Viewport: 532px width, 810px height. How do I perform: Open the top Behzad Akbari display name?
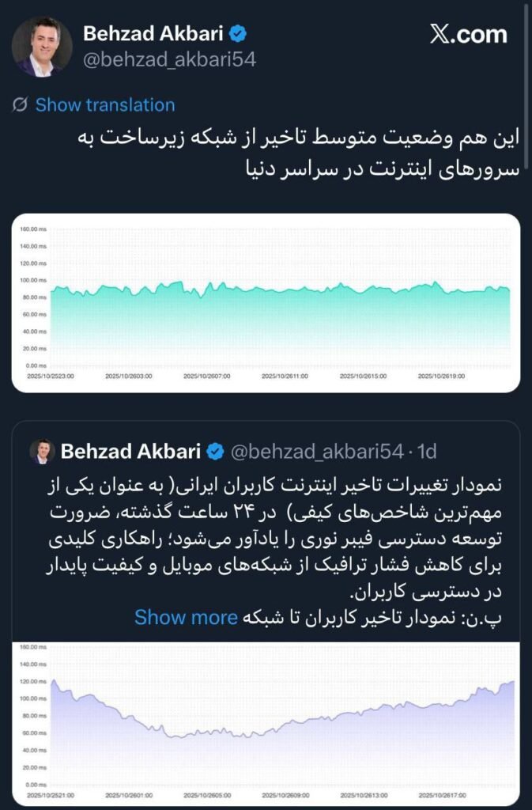tap(155, 34)
